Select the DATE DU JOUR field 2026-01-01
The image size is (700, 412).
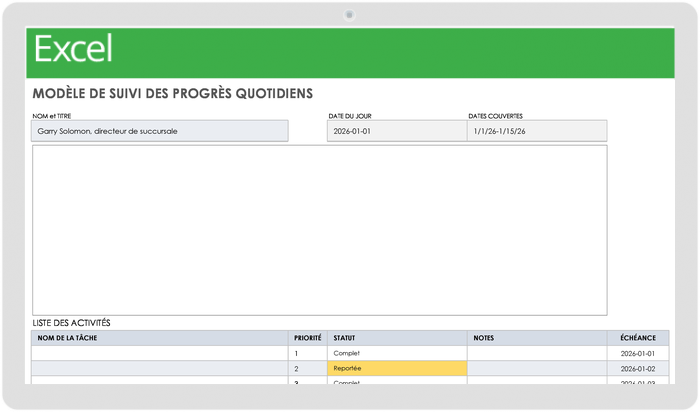pyautogui.click(x=396, y=131)
